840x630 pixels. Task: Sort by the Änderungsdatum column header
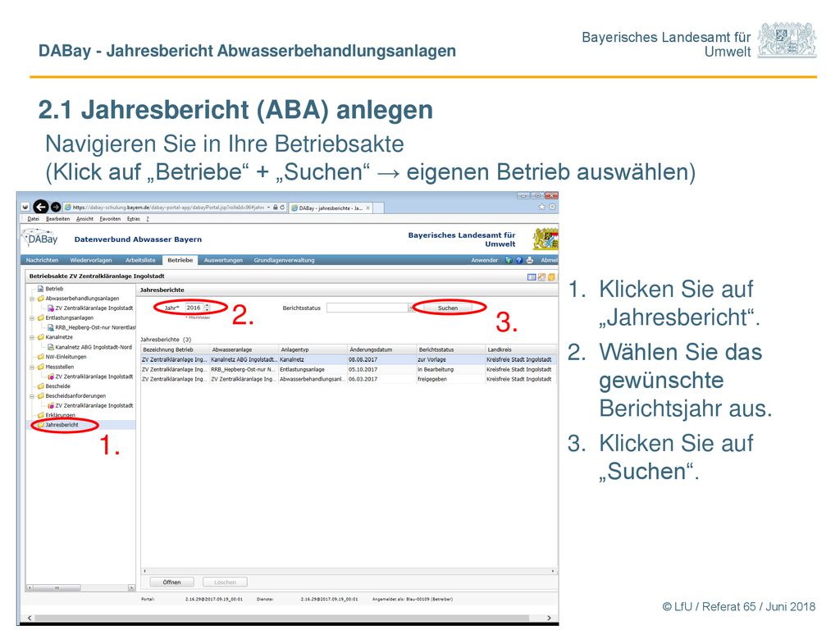coord(381,349)
